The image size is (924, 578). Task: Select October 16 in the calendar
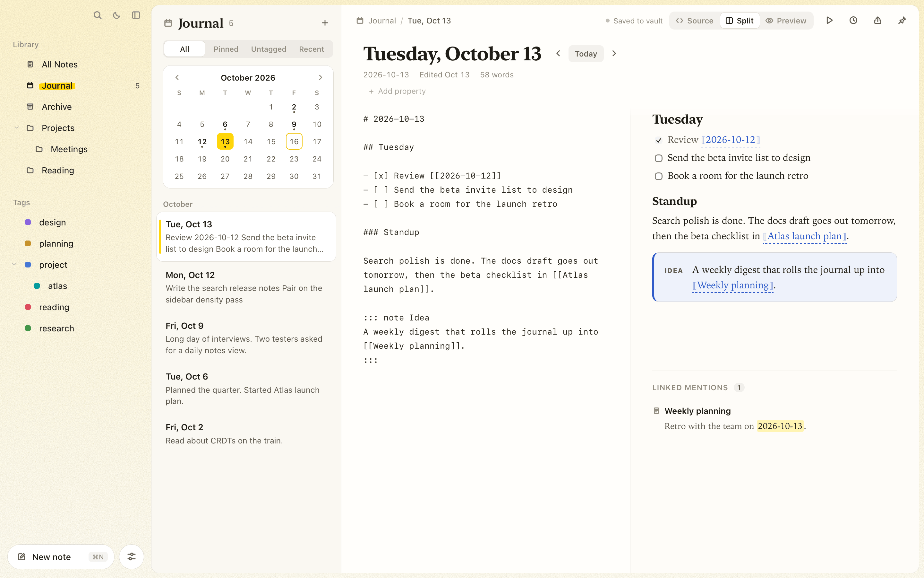[294, 141]
